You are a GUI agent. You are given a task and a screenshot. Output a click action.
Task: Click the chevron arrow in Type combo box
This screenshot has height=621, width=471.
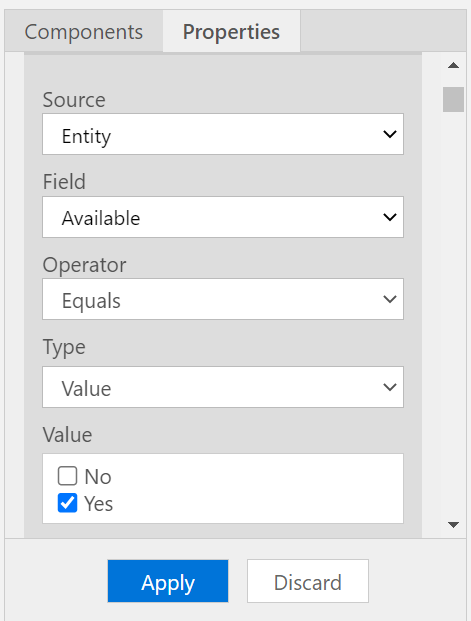click(x=390, y=387)
